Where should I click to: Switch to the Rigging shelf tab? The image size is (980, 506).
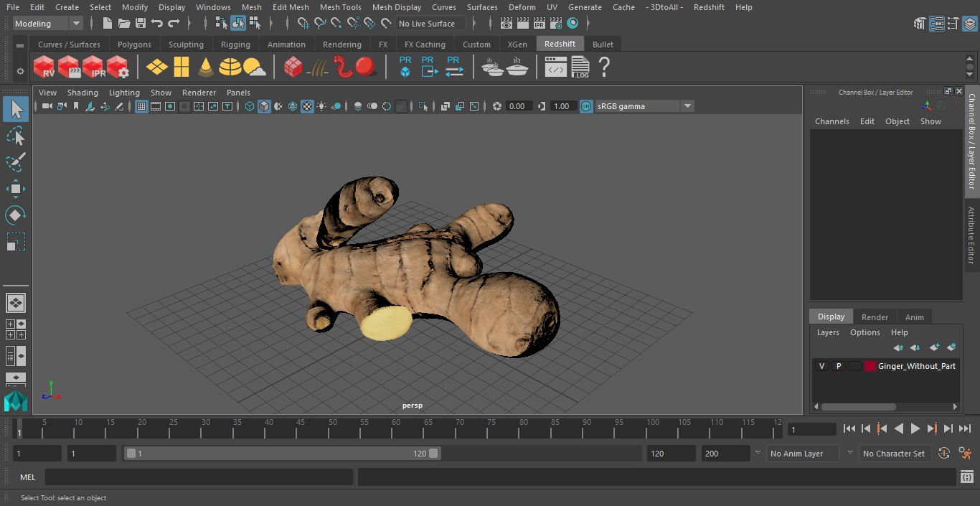click(x=235, y=44)
